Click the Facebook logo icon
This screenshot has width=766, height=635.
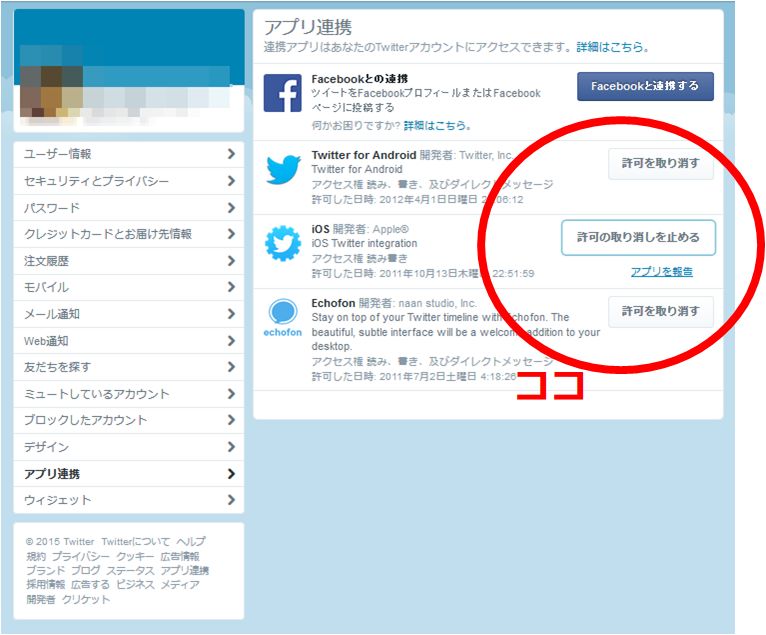click(282, 93)
